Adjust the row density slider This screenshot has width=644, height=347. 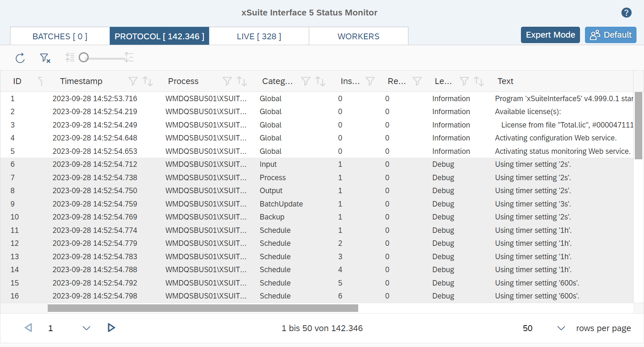(84, 57)
